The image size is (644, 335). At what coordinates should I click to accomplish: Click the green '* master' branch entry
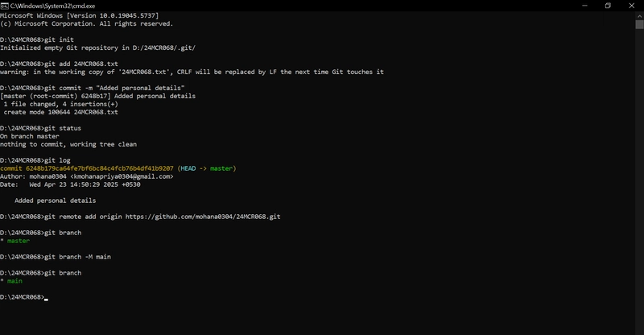[x=14, y=241]
